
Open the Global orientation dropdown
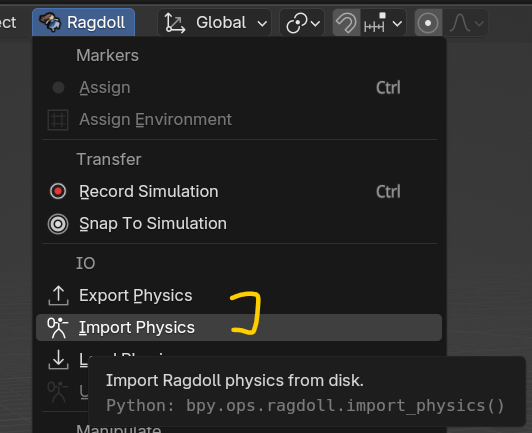coord(214,23)
